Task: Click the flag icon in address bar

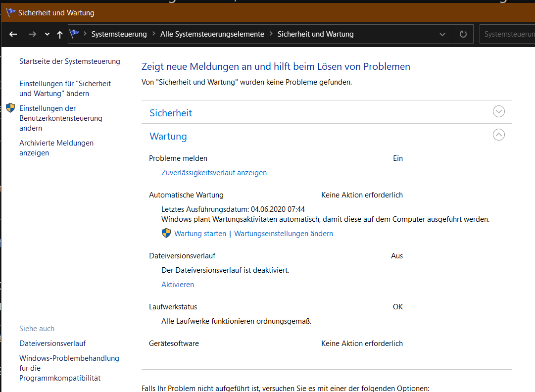Action: pos(74,34)
